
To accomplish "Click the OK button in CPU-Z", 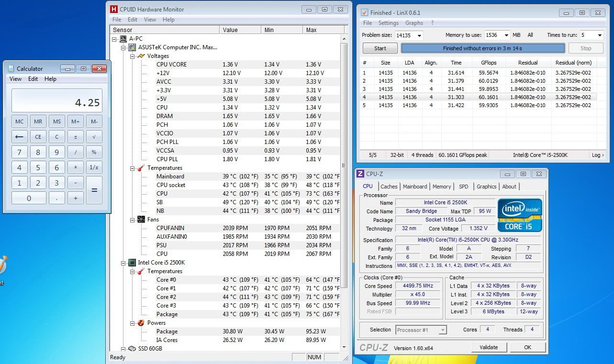I will pyautogui.click(x=527, y=347).
